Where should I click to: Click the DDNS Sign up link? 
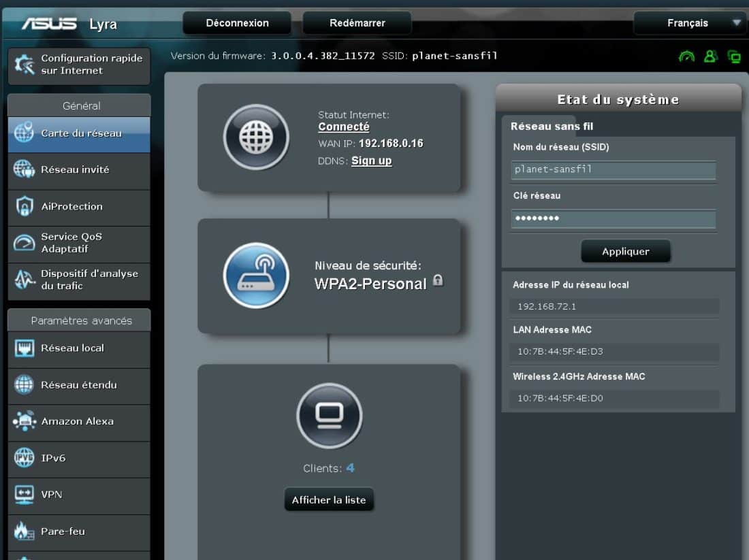371,161
